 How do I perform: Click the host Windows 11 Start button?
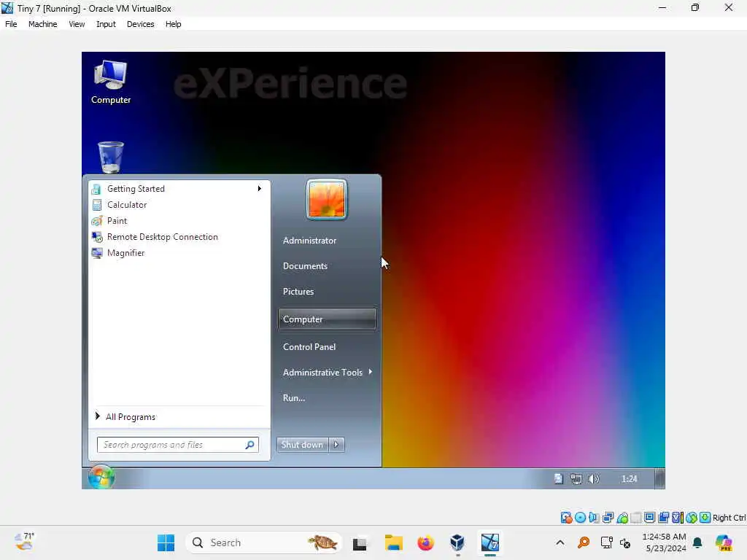(166, 542)
